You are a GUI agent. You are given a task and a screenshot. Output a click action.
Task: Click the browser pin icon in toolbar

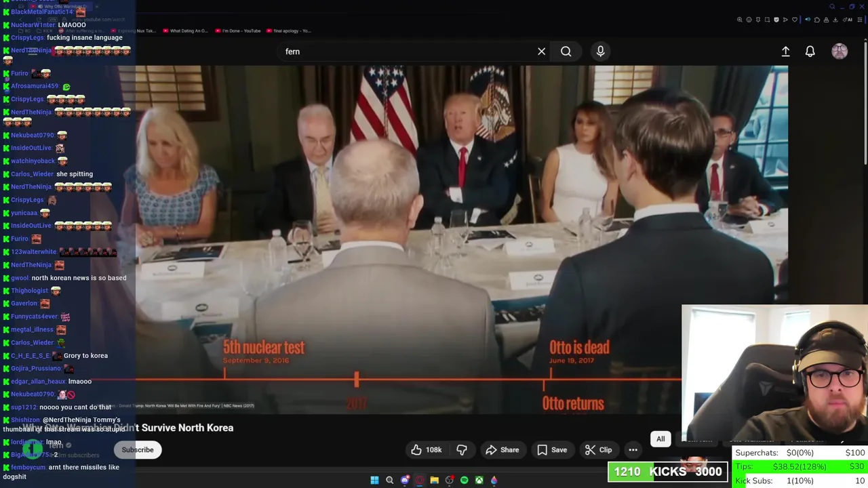pyautogui.click(x=758, y=20)
